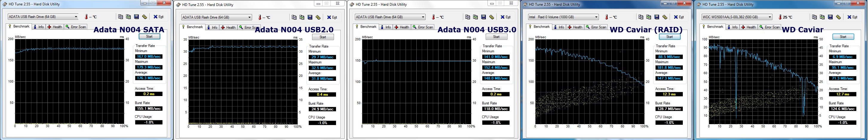The image size is (868, 140).
Task: Open Health tab in leftmost HD Tune window
Action: [x=55, y=27]
